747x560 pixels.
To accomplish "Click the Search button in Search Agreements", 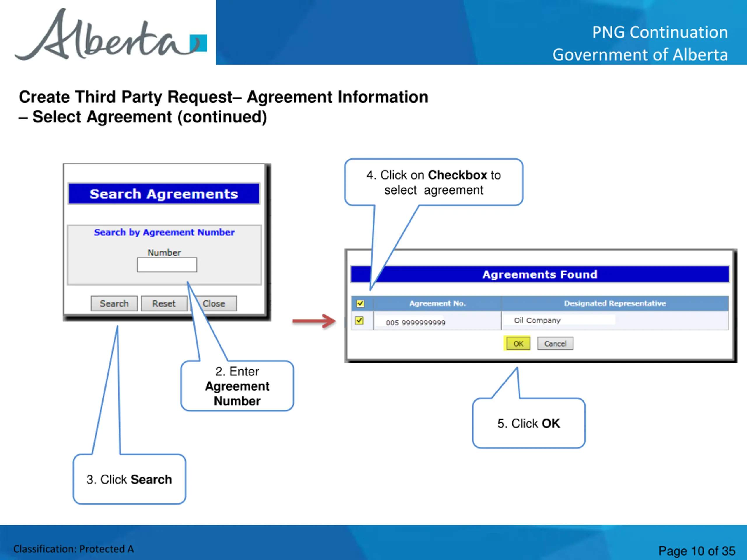I will [114, 303].
